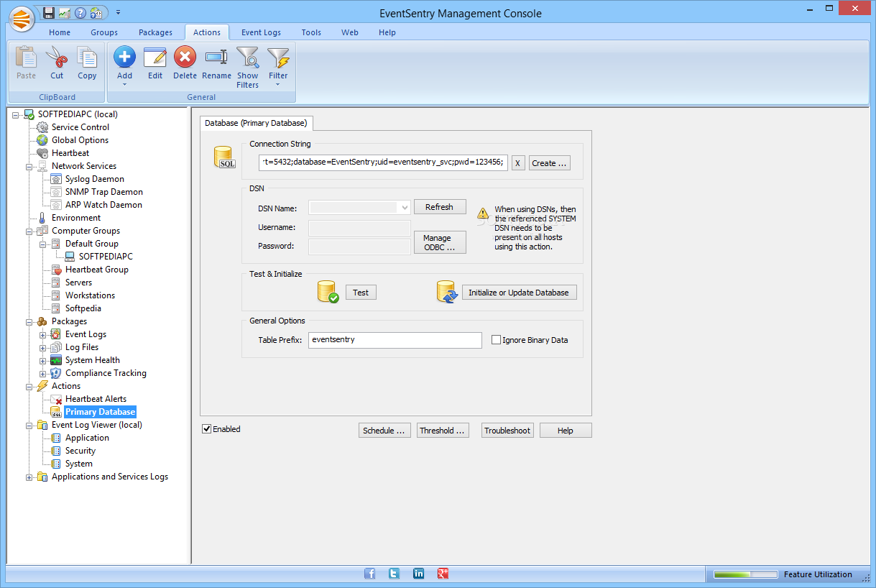Open the Event Logs ribbon tab

(x=262, y=32)
